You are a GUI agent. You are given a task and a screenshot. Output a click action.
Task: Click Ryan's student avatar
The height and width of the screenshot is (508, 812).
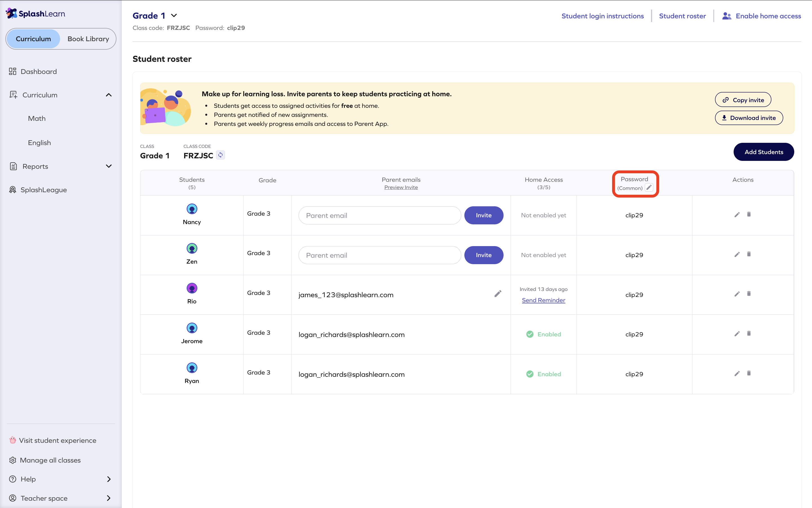[192, 368]
